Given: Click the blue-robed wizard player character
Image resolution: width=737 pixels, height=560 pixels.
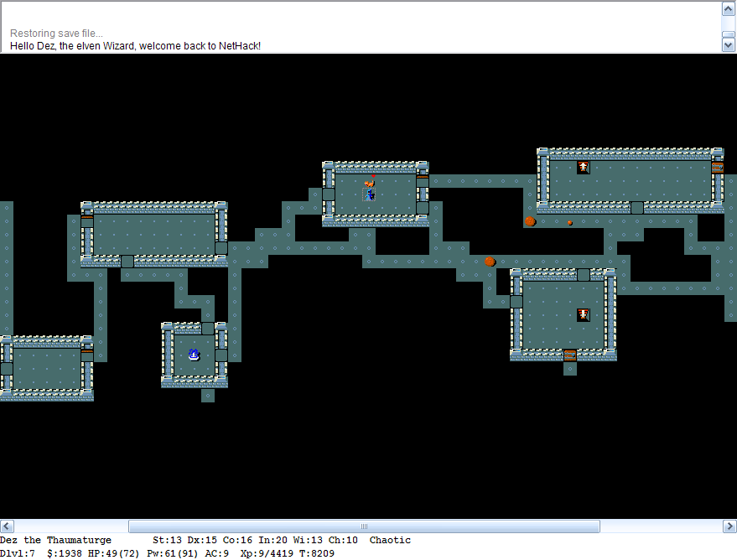Looking at the screenshot, I should click(x=369, y=194).
